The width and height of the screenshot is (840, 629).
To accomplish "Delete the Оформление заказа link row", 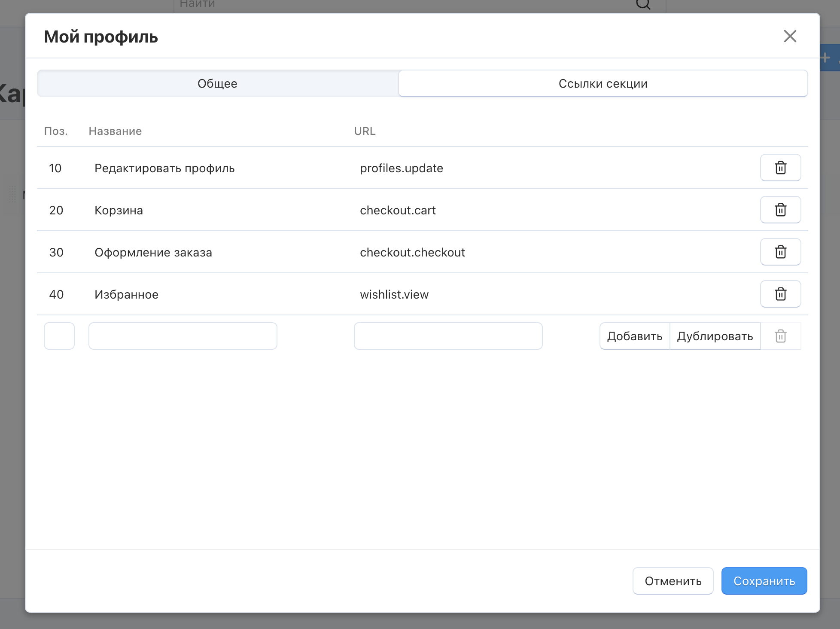I will (780, 252).
